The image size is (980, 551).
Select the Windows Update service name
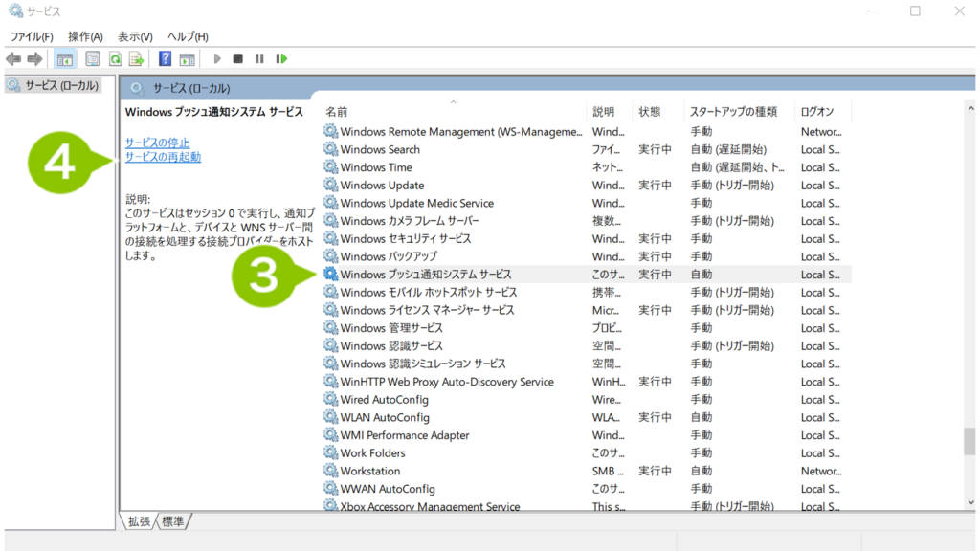coord(382,186)
